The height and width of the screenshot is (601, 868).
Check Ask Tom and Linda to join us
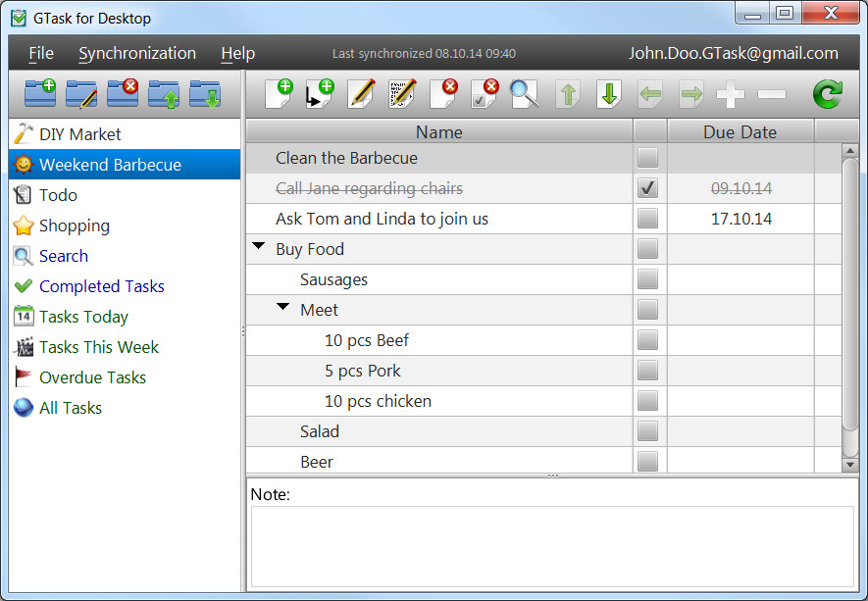click(647, 219)
